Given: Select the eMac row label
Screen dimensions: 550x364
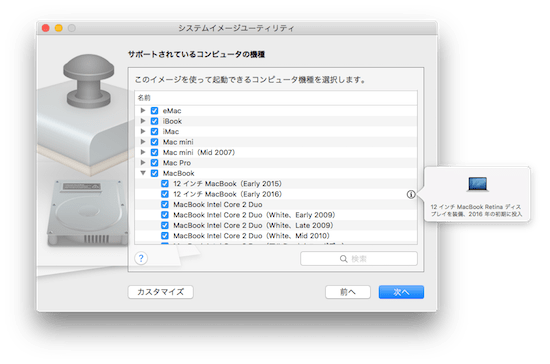Looking at the screenshot, I should point(172,111).
